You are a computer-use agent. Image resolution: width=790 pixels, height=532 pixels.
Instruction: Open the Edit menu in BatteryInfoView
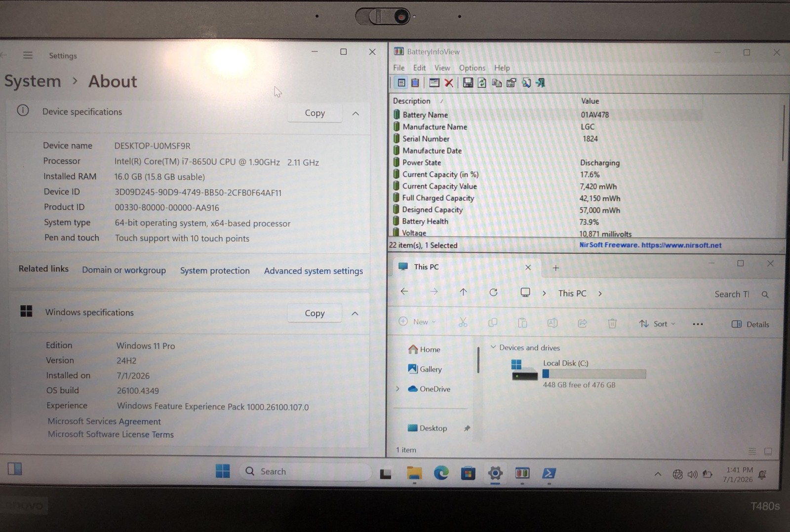pos(419,68)
